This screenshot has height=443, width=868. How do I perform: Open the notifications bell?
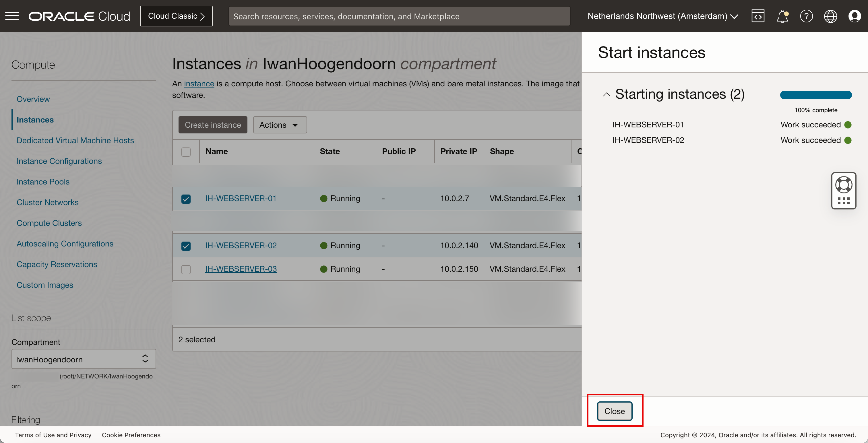tap(782, 16)
